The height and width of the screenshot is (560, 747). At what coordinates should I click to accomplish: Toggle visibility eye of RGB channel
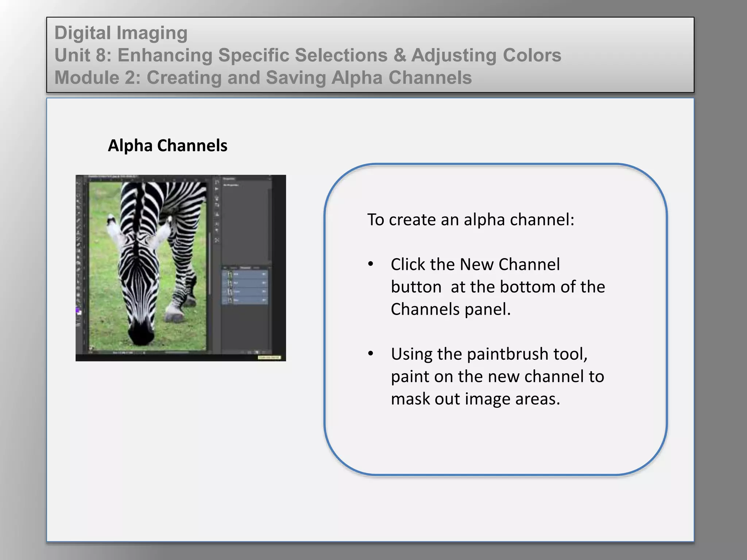point(224,274)
